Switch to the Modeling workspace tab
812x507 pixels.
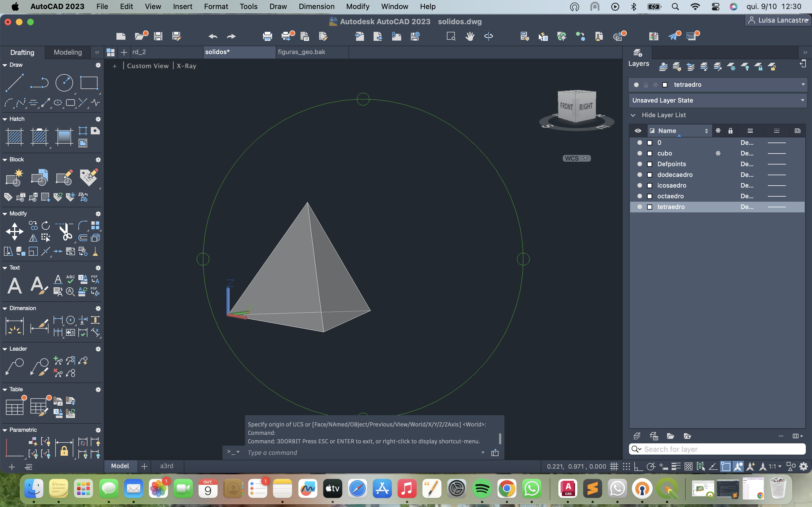click(x=68, y=52)
